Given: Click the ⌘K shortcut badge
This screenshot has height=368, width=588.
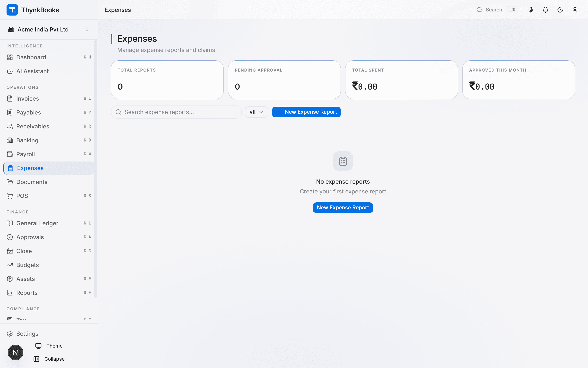Looking at the screenshot, I should coord(512,10).
